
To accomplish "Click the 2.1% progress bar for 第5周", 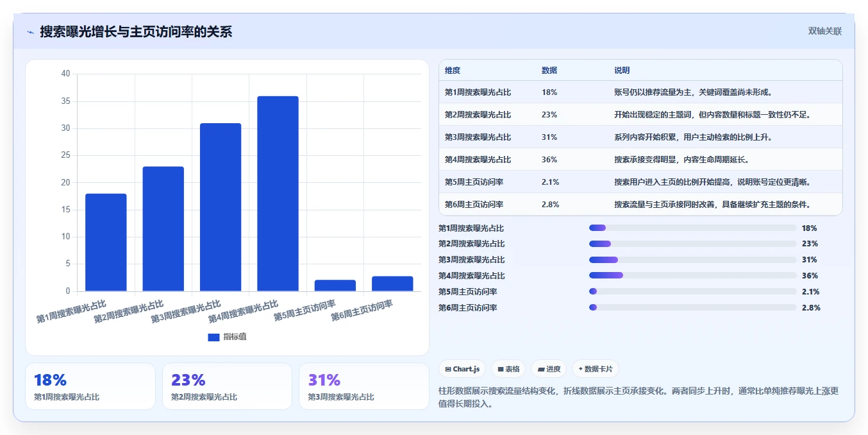I will 692,292.
